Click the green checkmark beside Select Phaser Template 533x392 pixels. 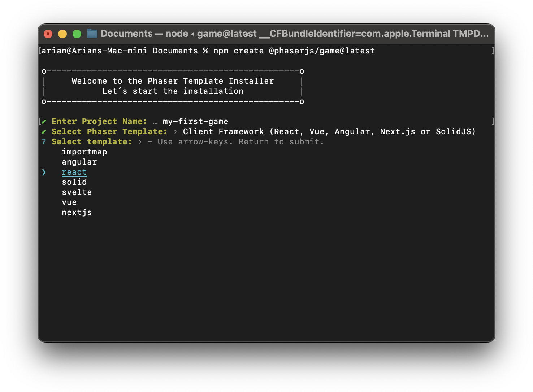(x=44, y=132)
